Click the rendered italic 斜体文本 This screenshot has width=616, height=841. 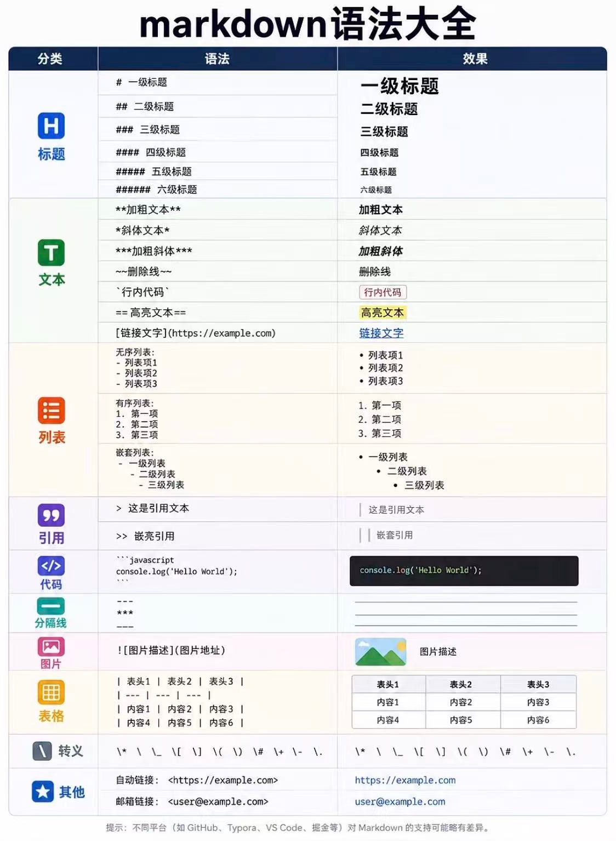coord(380,230)
